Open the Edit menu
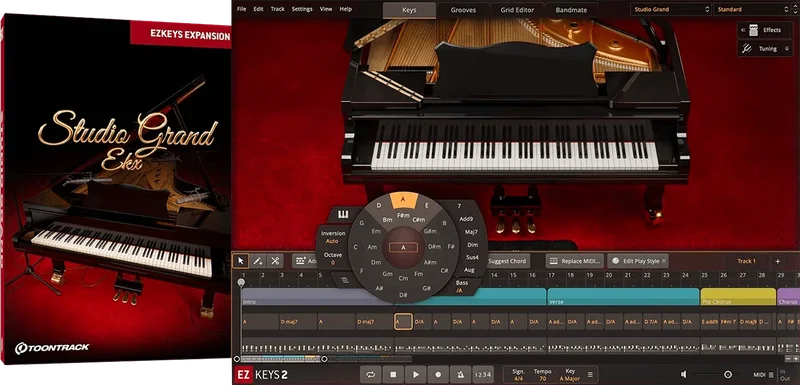Image resolution: width=800 pixels, height=385 pixels. click(x=259, y=9)
